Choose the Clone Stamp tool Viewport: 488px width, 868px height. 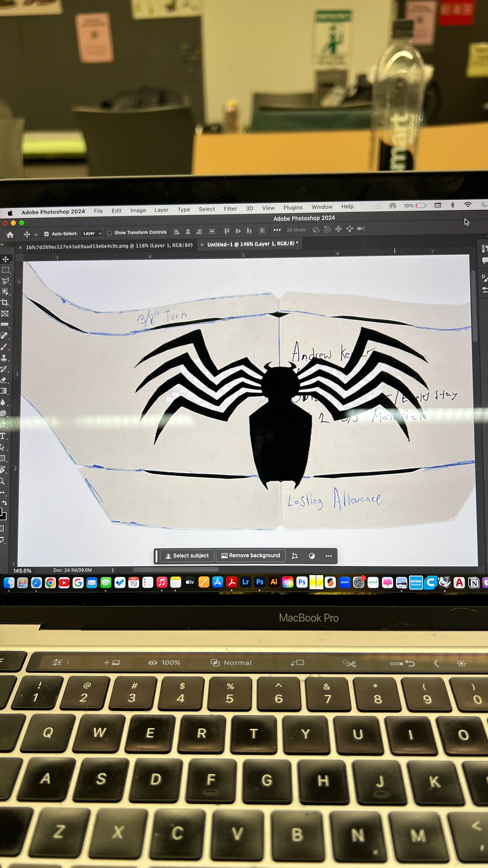4,358
